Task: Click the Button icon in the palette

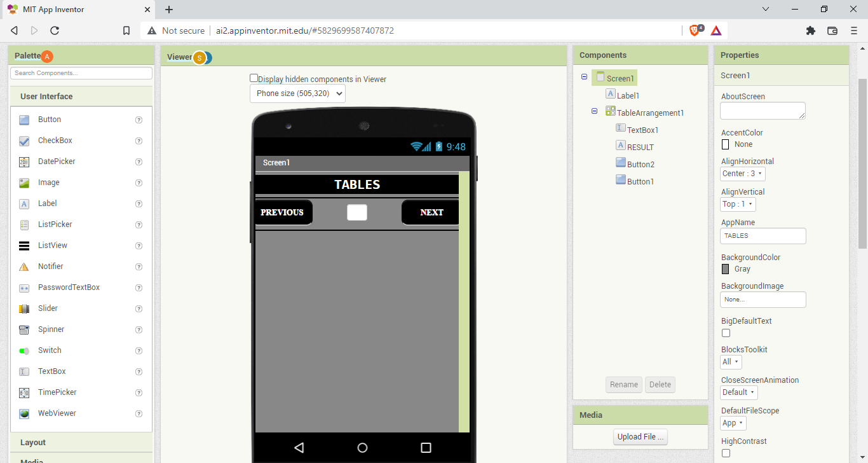Action: 24,120
